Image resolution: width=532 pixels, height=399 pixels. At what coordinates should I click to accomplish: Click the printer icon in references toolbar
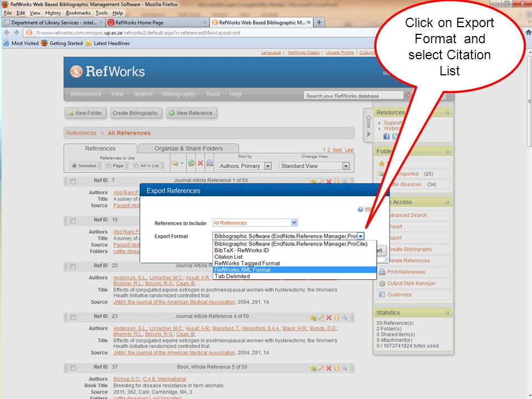(209, 163)
